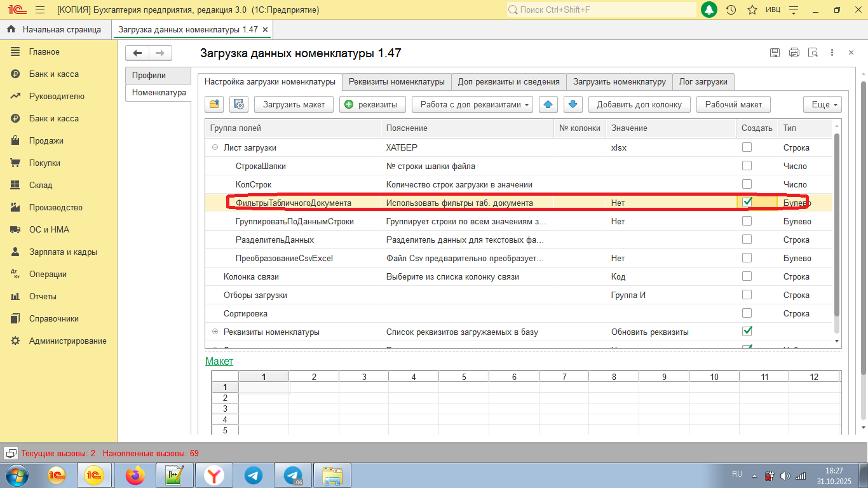Image resolution: width=868 pixels, height=488 pixels.
Task: Open the Операции section
Action: (x=48, y=274)
